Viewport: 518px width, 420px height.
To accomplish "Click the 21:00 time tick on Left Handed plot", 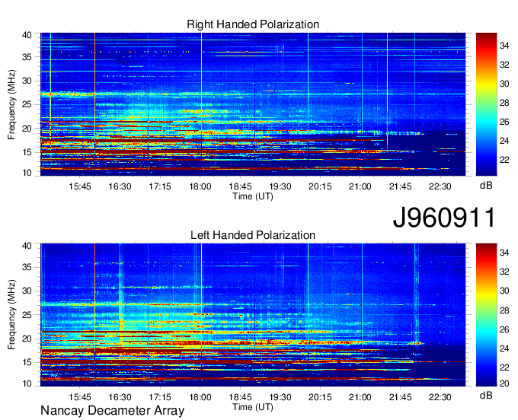I will [360, 397].
